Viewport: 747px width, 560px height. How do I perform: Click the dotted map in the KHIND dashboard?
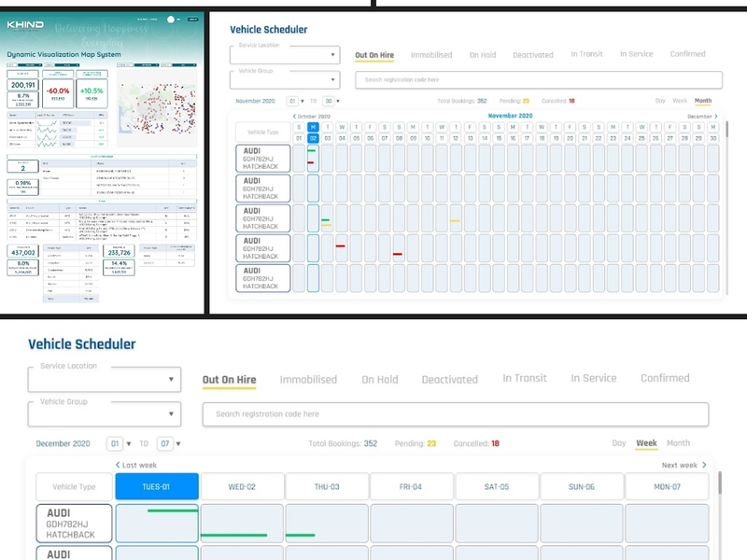click(x=157, y=108)
